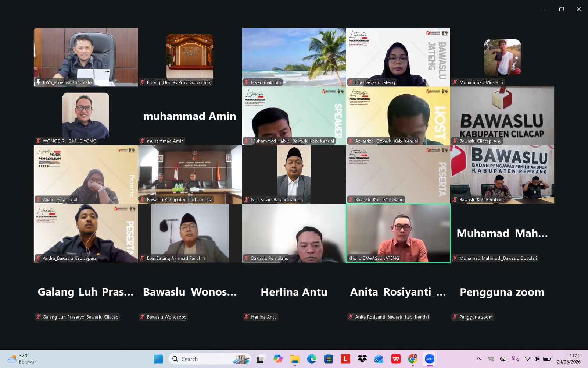Select the WONOGIRI_S.MUGIYONO participant tile
This screenshot has width=588, height=368.
(x=86, y=116)
